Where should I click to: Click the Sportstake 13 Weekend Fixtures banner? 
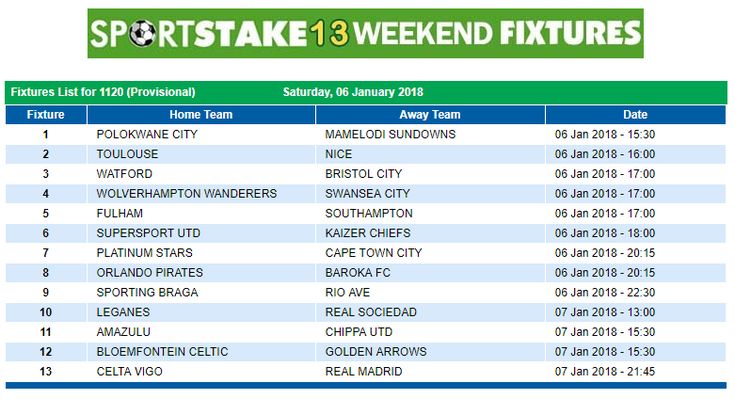point(365,33)
